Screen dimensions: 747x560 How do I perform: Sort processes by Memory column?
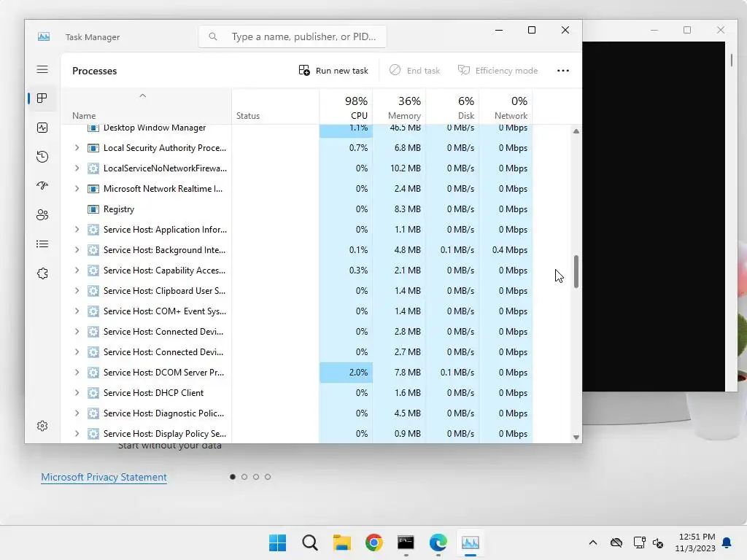(399, 106)
